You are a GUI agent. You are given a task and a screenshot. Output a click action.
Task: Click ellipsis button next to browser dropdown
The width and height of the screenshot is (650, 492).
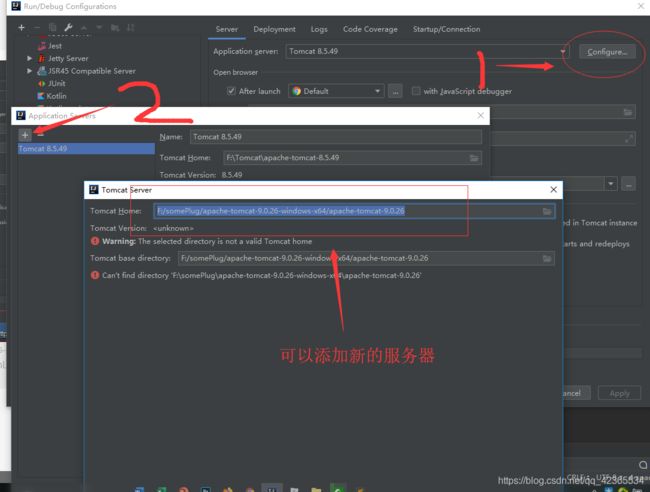395,91
